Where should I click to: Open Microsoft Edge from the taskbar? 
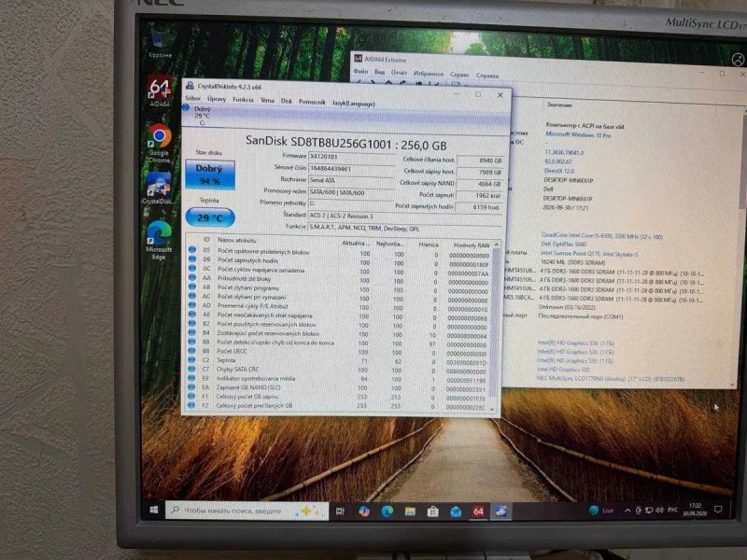coord(387,511)
